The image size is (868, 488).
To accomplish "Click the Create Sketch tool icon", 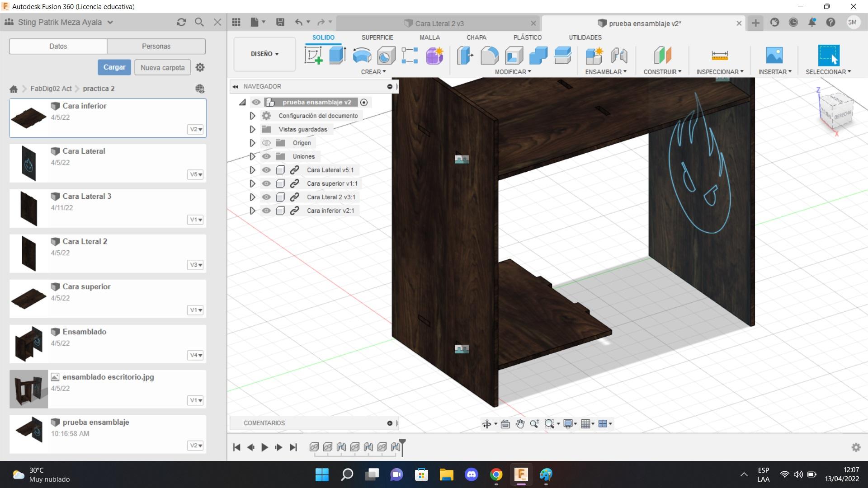I will coord(313,56).
